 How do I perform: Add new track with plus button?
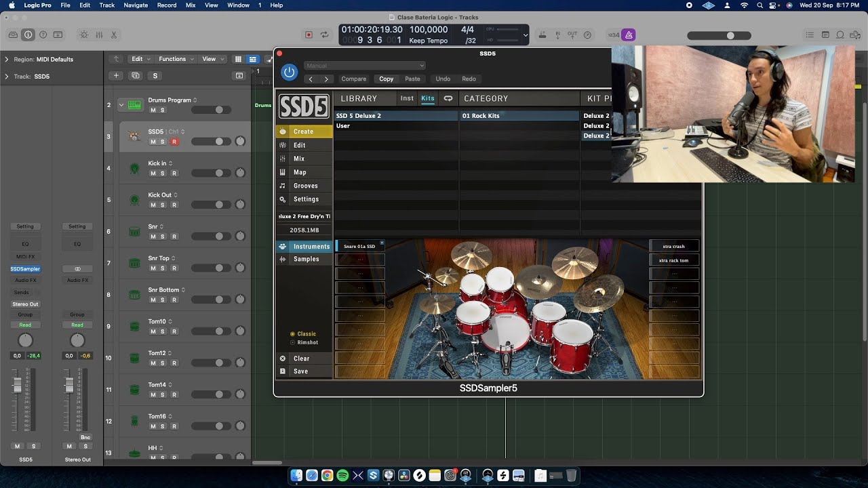(x=117, y=76)
